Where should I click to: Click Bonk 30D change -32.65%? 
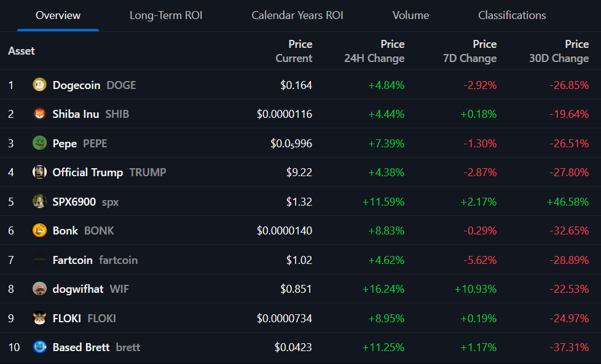pos(569,231)
